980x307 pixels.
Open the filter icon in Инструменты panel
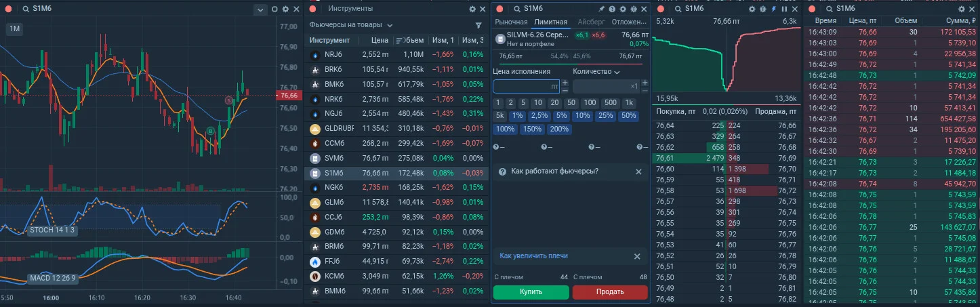coord(479,25)
